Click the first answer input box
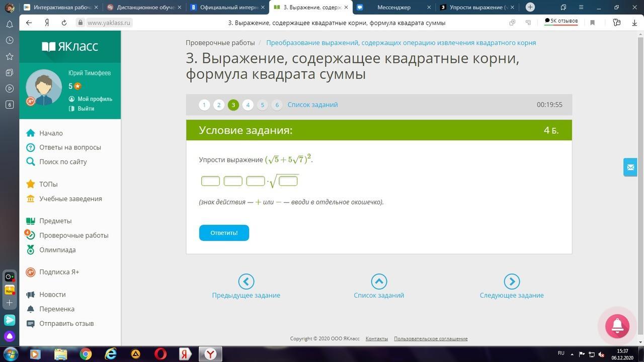This screenshot has height=362, width=644. coord(210,181)
